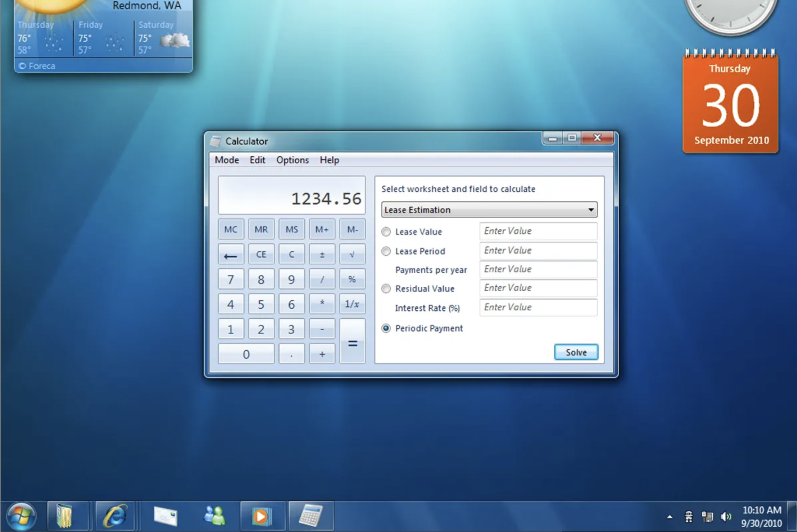Click the number 6 key
Viewport: 797px width, 532px height.
click(291, 304)
